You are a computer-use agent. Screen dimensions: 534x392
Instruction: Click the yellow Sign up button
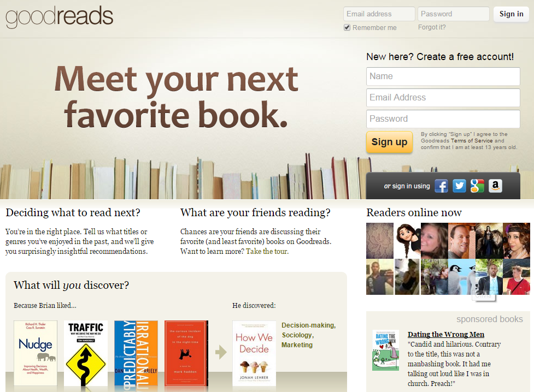[x=389, y=142]
